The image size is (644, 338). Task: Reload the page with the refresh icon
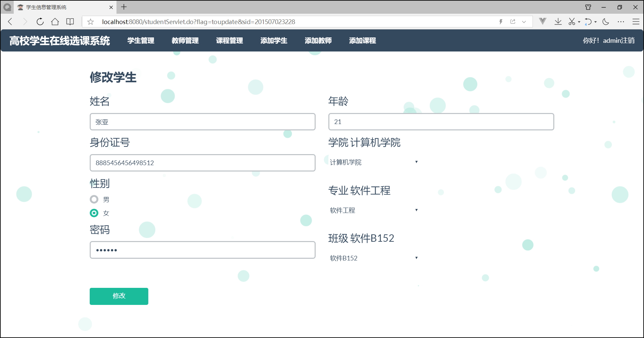(x=40, y=22)
